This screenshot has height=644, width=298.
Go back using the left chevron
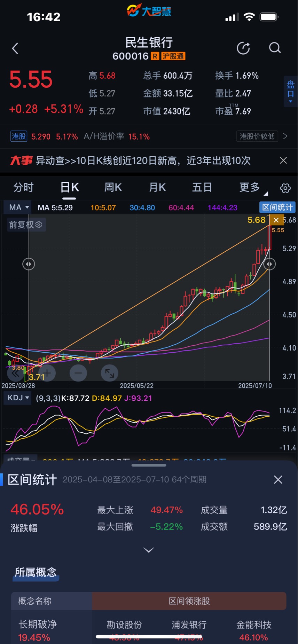coord(15,48)
